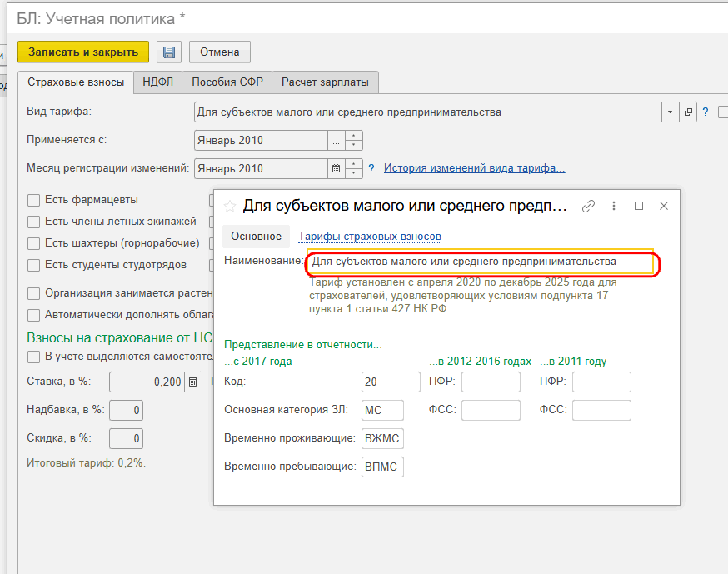Image resolution: width=728 pixels, height=574 pixels.
Task: Click the 'Код' field containing 20
Action: click(391, 382)
